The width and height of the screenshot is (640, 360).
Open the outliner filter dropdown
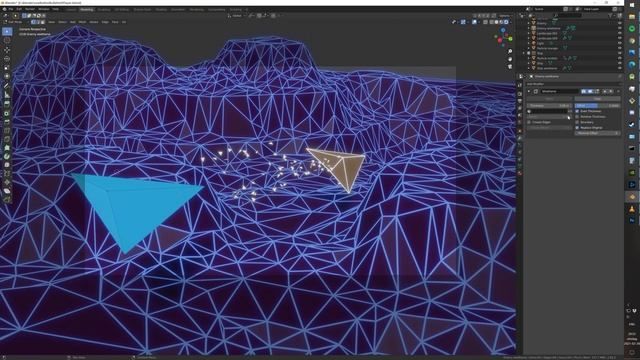click(x=611, y=16)
